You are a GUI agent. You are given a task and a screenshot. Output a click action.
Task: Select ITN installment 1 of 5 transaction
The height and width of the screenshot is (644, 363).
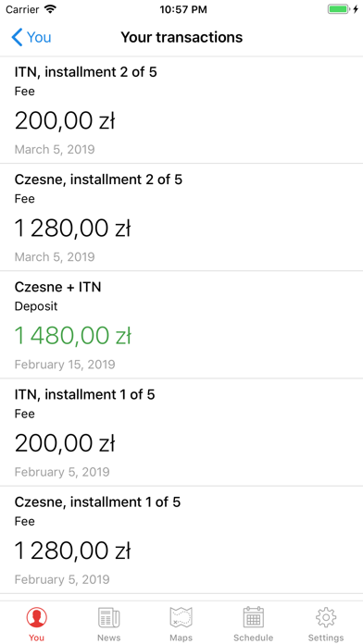coord(181,432)
